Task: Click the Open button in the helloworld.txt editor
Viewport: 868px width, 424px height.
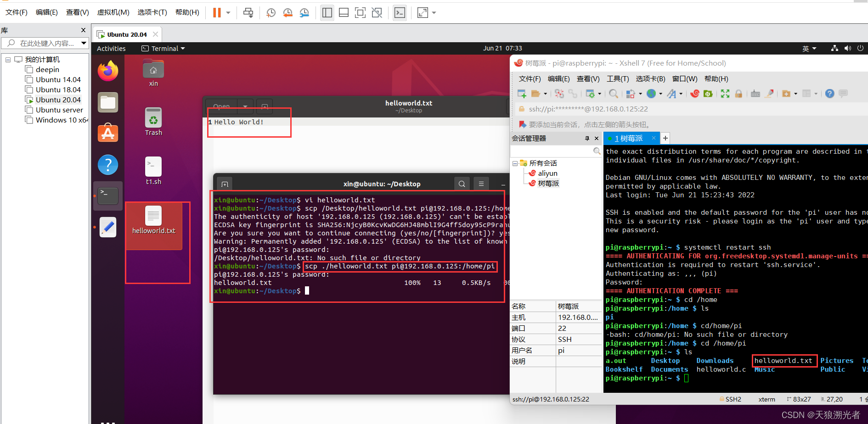Action: coord(221,106)
